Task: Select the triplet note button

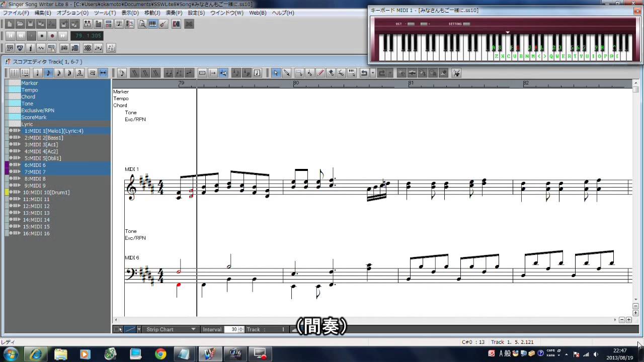Action: click(79, 73)
